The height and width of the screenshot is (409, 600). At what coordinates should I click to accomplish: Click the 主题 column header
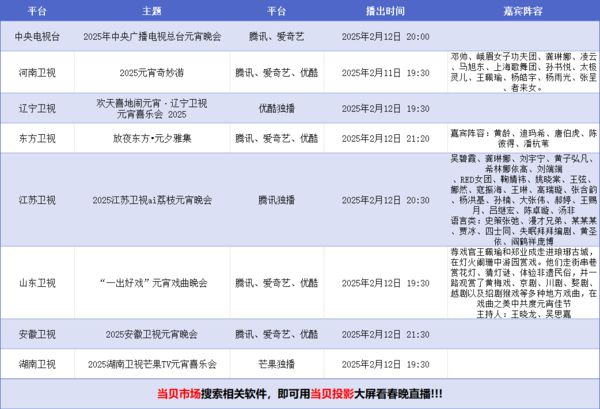152,11
